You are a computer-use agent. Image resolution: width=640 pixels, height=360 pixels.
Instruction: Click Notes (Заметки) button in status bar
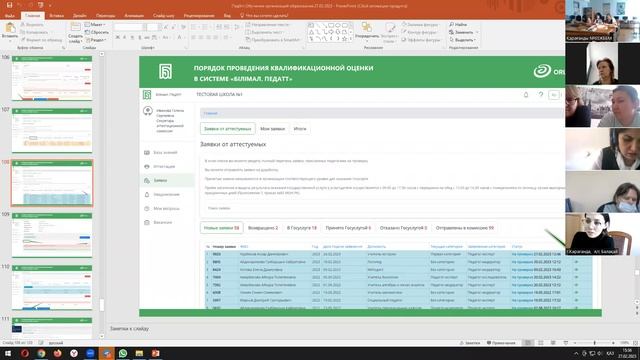(470, 343)
